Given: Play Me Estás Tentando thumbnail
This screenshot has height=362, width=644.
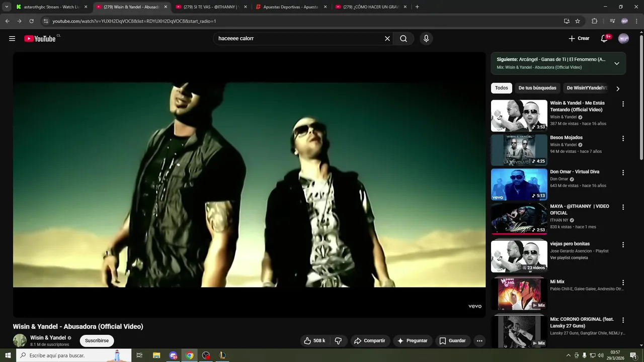Looking at the screenshot, I should click(519, 116).
